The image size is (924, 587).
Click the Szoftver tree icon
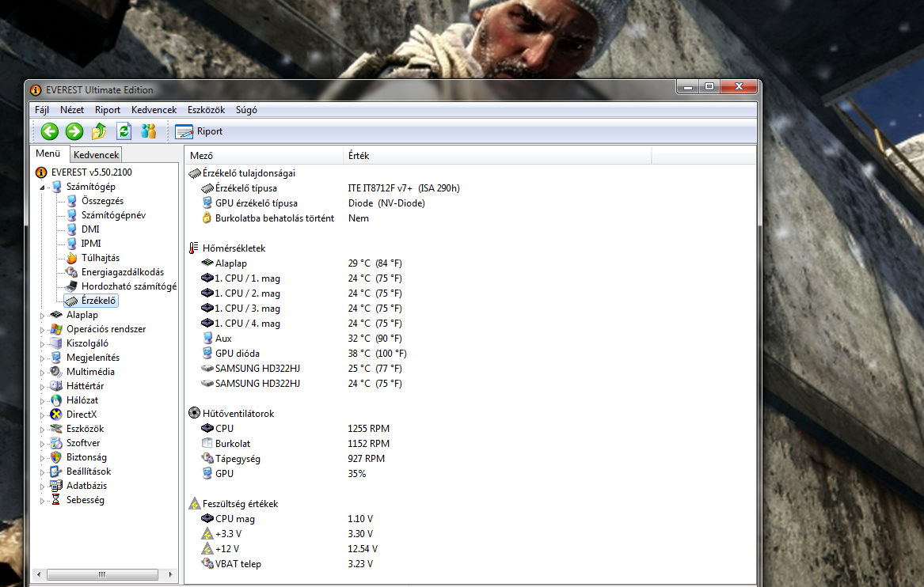coord(56,443)
